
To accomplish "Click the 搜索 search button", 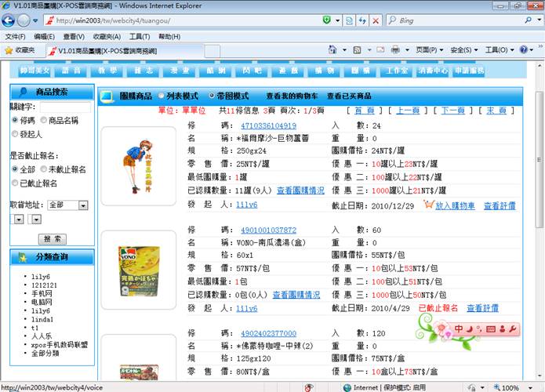I will tap(53, 239).
